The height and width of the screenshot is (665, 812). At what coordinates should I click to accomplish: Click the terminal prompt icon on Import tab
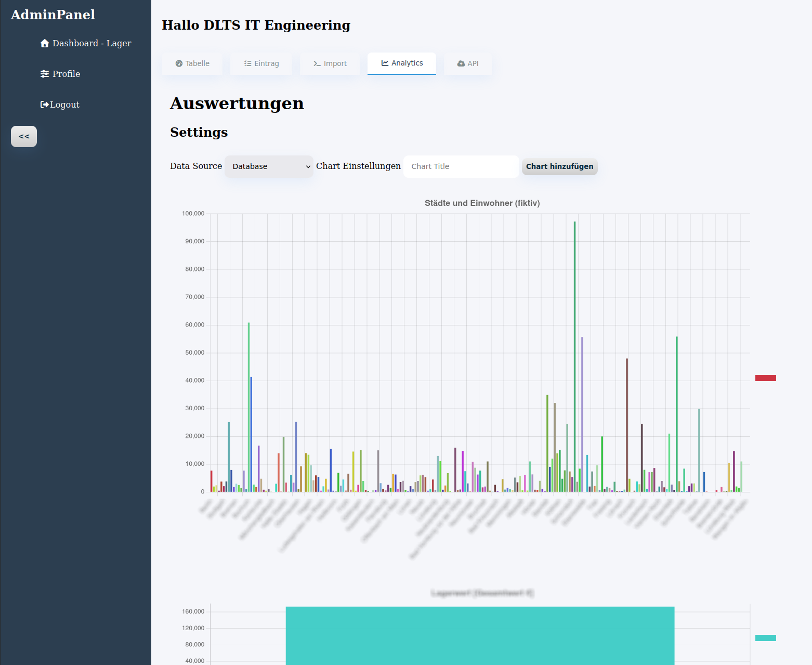(317, 63)
